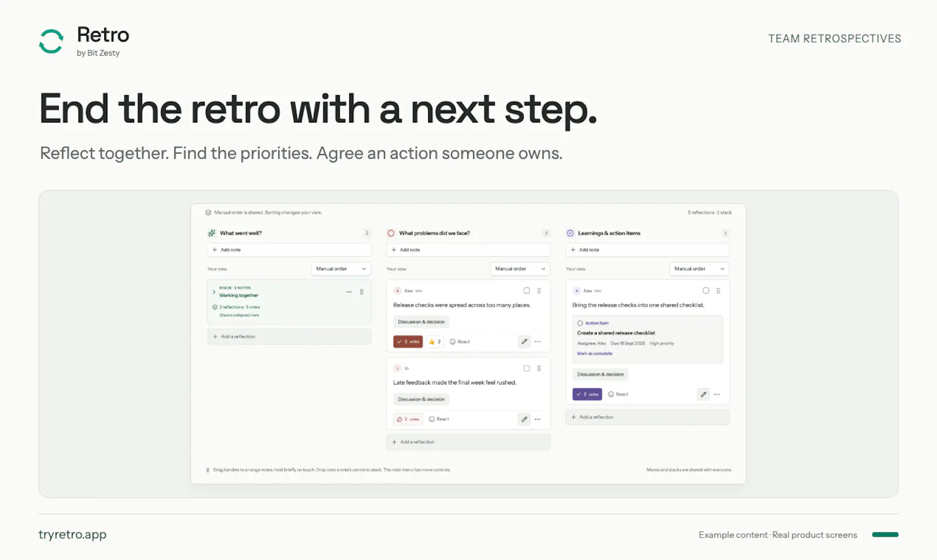The height and width of the screenshot is (560, 937).
Task: Click Add a reflection under Working together stack
Action: click(x=289, y=336)
